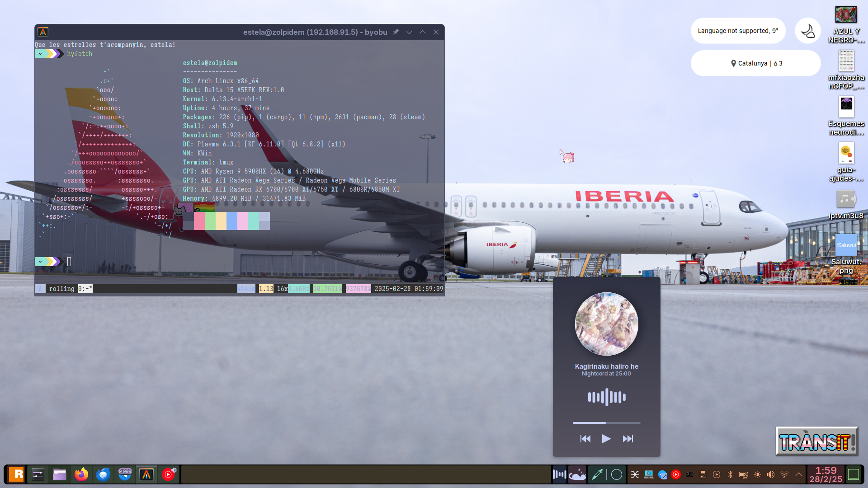Open the media player tray icon
868x488 pixels.
pyautogui.click(x=717, y=474)
